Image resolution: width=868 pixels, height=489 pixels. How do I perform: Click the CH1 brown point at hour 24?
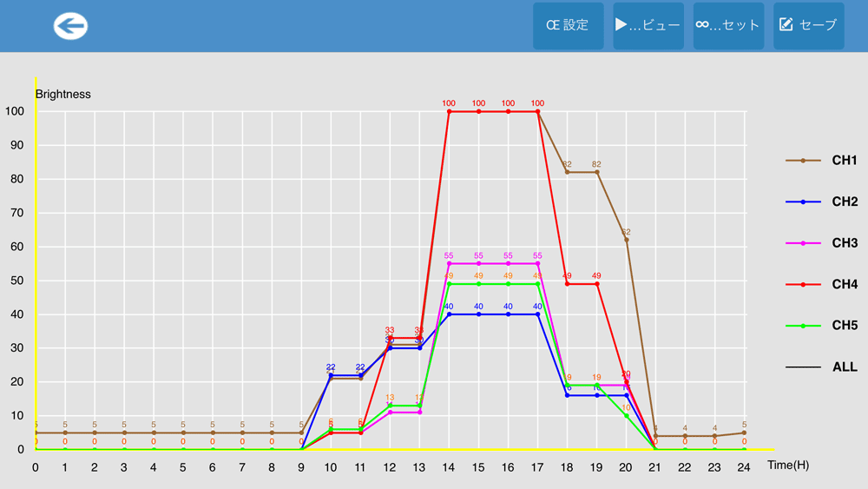click(744, 433)
